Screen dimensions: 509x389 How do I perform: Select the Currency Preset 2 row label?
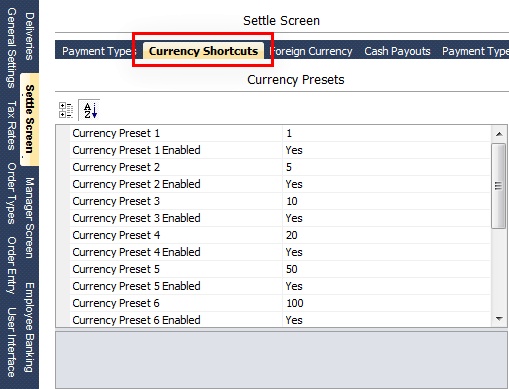point(116,167)
